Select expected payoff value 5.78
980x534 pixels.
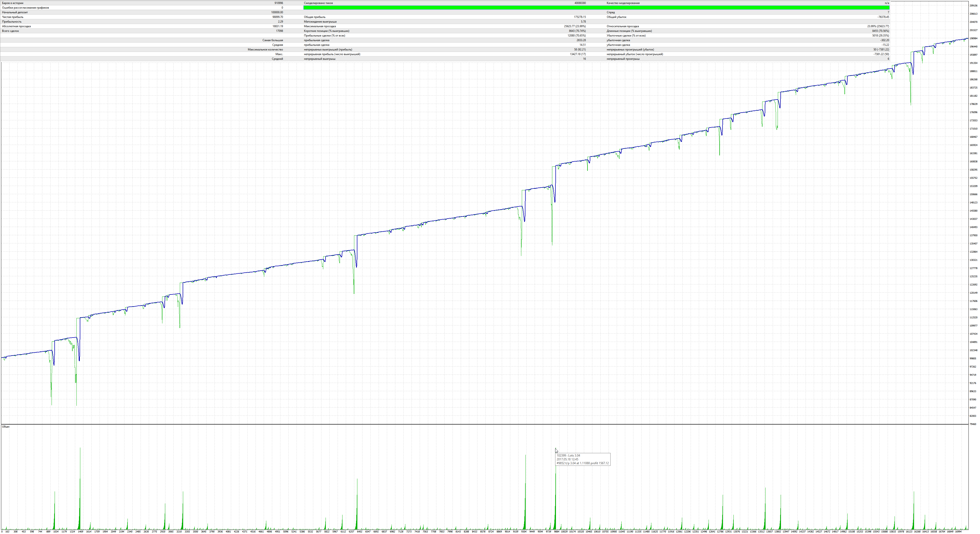pos(583,22)
